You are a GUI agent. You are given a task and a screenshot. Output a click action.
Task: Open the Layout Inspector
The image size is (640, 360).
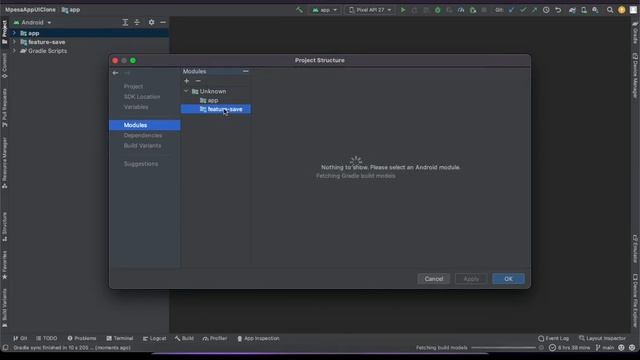(602, 338)
